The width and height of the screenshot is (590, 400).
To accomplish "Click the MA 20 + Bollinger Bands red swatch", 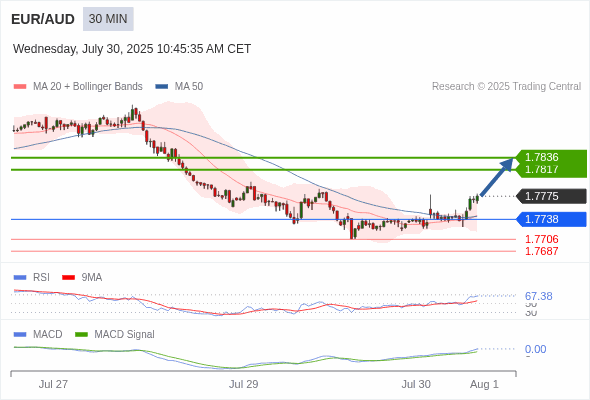I will click(x=20, y=87).
